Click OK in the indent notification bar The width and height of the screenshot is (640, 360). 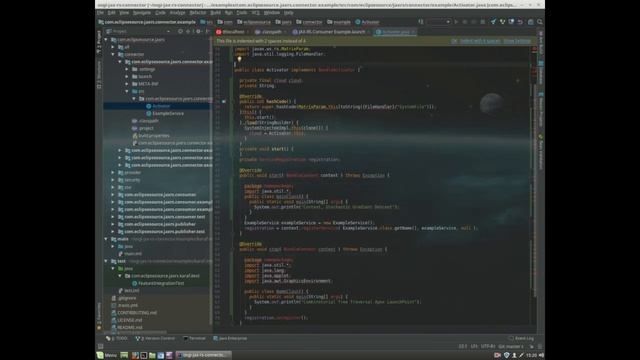click(454, 41)
